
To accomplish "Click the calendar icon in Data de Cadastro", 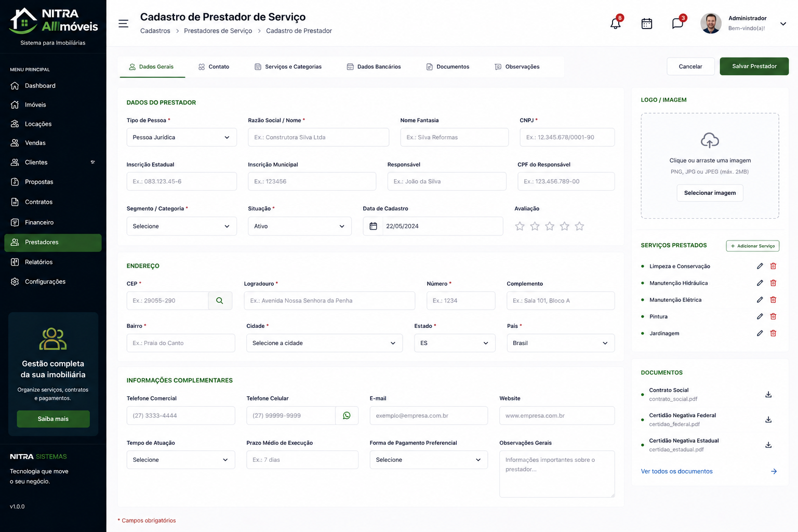I will [x=373, y=226].
